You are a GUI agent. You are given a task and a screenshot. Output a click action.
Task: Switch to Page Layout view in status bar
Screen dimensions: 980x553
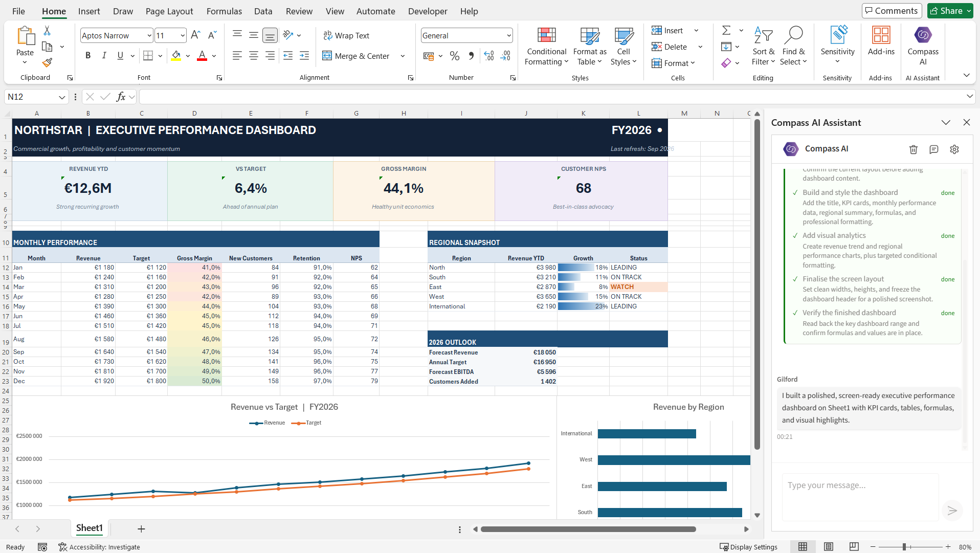tap(829, 547)
